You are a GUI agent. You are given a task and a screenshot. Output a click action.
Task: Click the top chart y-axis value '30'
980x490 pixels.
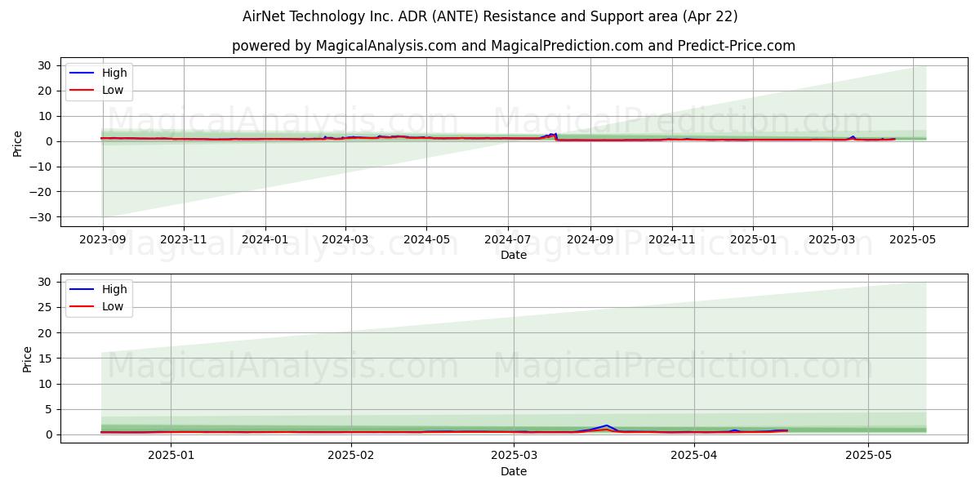tap(46, 65)
